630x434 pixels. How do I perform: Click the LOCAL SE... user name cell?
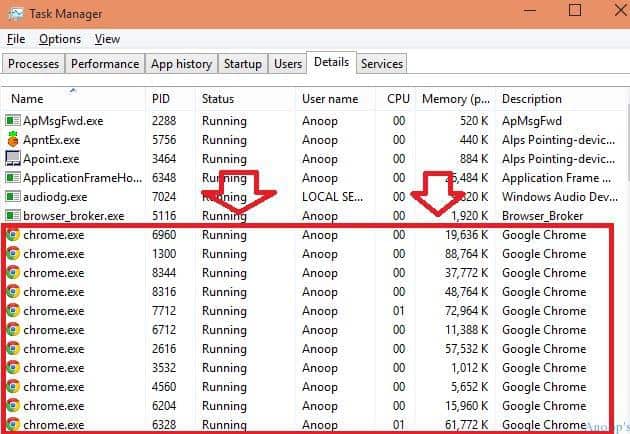(332, 197)
